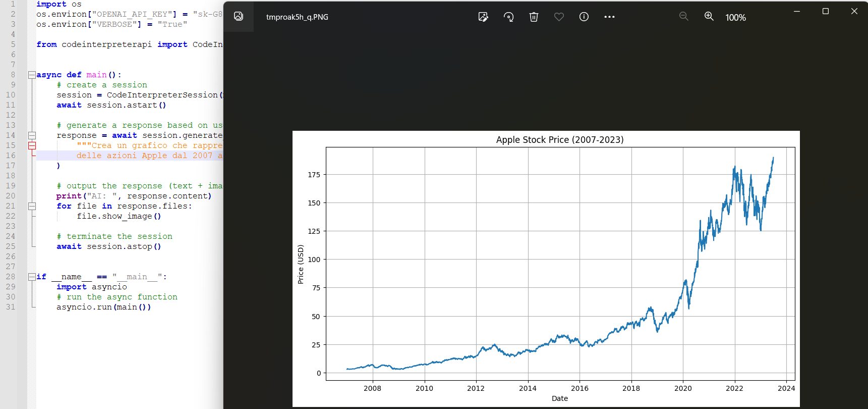Click the zoom out magnifier icon
The width and height of the screenshot is (868, 409).
683,16
